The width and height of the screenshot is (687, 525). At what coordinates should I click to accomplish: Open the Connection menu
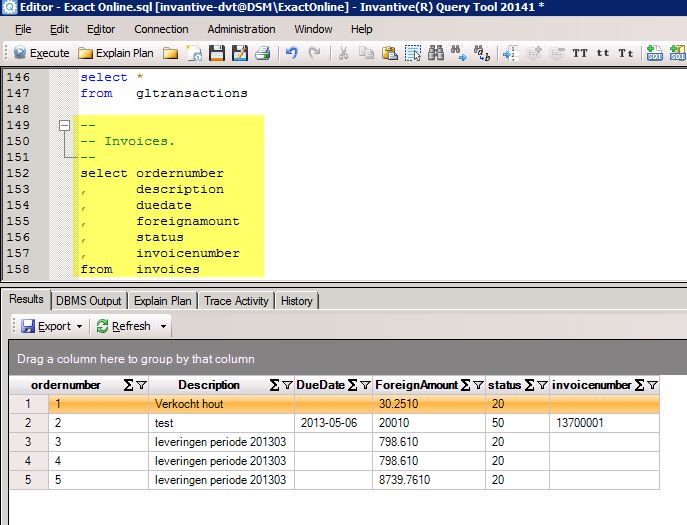click(x=161, y=29)
